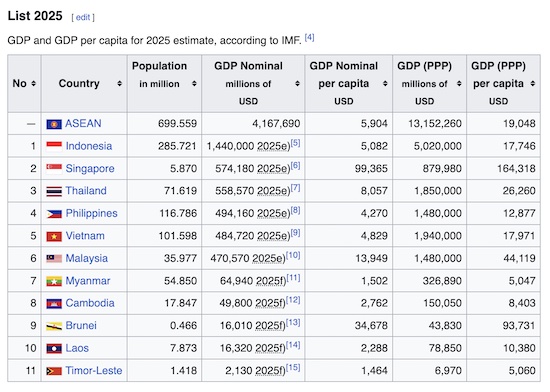This screenshot has height=392, width=550.
Task: Open the Timor-Leste article link
Action: (x=94, y=370)
